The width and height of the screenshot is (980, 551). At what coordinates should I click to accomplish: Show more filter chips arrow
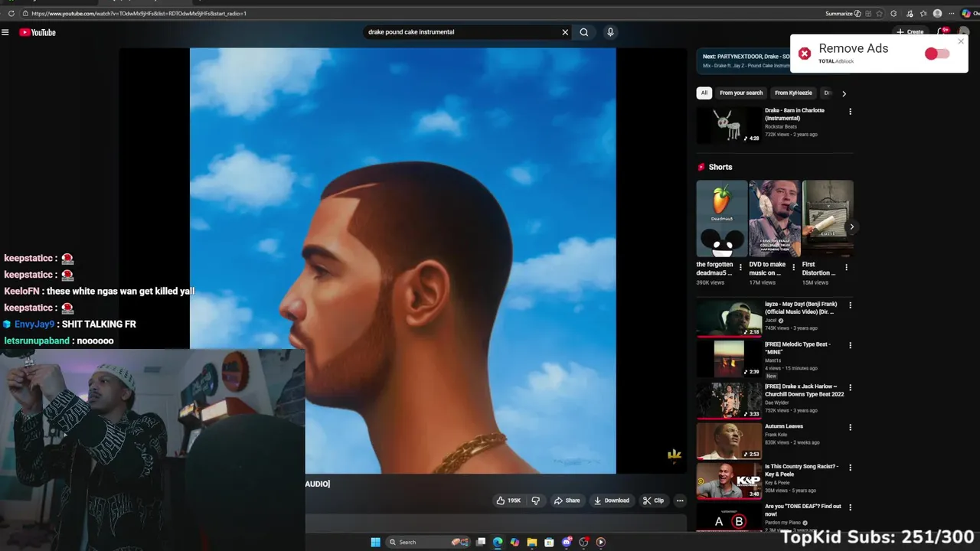(x=844, y=93)
